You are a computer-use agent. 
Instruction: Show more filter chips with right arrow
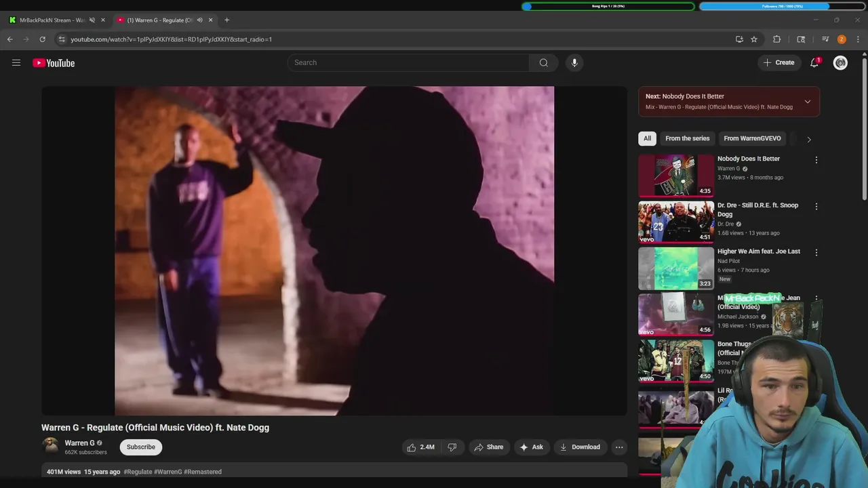[808, 139]
